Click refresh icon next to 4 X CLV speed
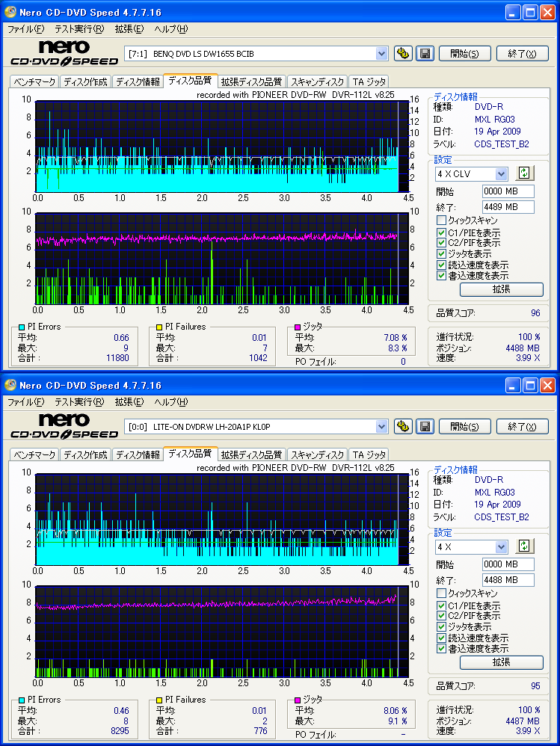The width and height of the screenshot is (560, 746). (x=524, y=173)
